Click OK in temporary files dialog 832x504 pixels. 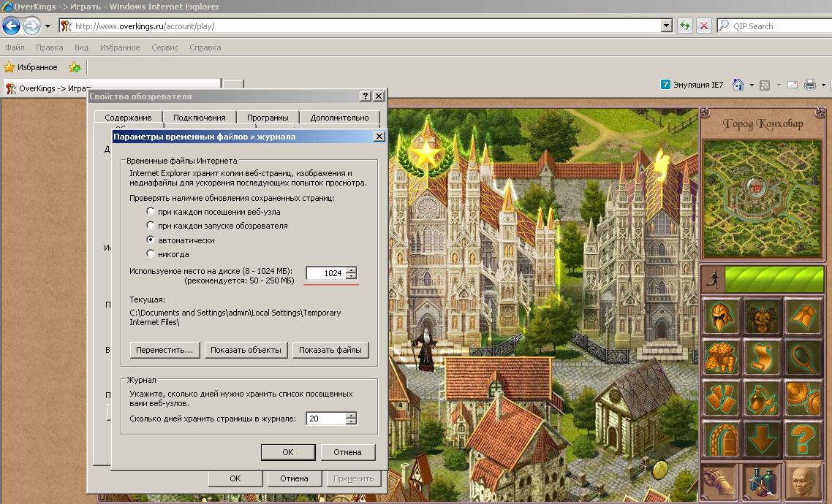(288, 452)
